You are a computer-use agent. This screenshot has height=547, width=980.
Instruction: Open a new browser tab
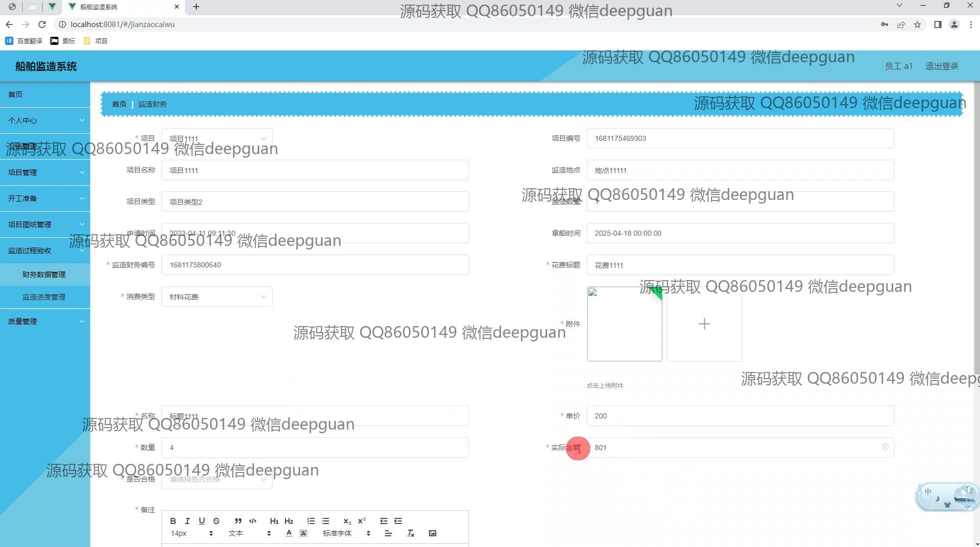click(196, 7)
